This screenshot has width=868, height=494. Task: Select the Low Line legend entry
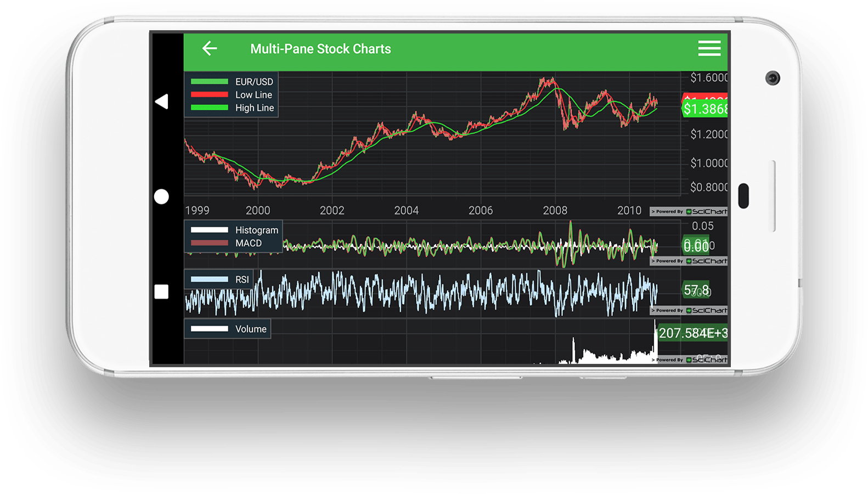[x=232, y=95]
